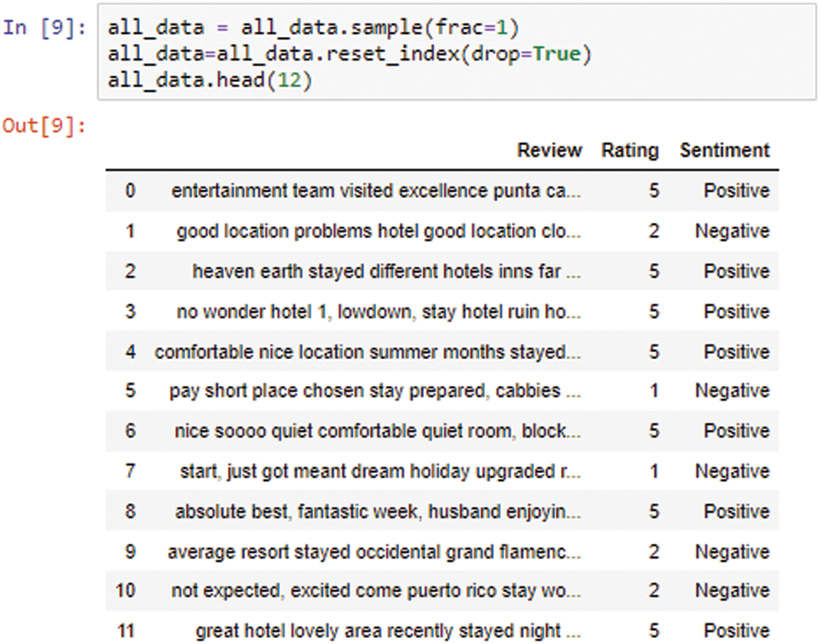820x644 pixels.
Task: Click the Negative sentiment in row 5
Action: pyautogui.click(x=731, y=391)
